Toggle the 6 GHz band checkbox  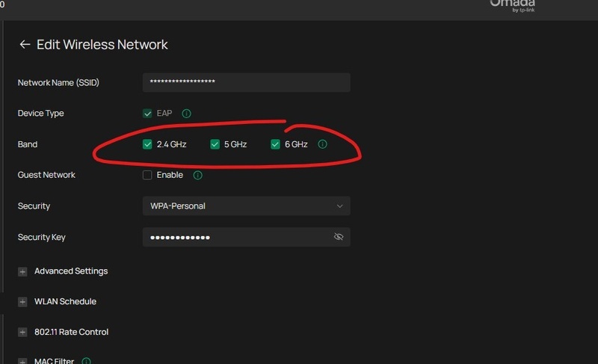tap(275, 144)
